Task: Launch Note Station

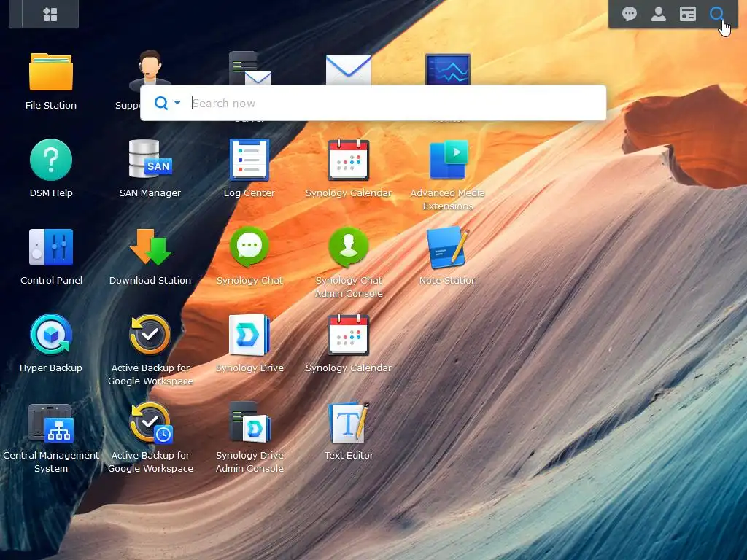Action: [x=448, y=248]
